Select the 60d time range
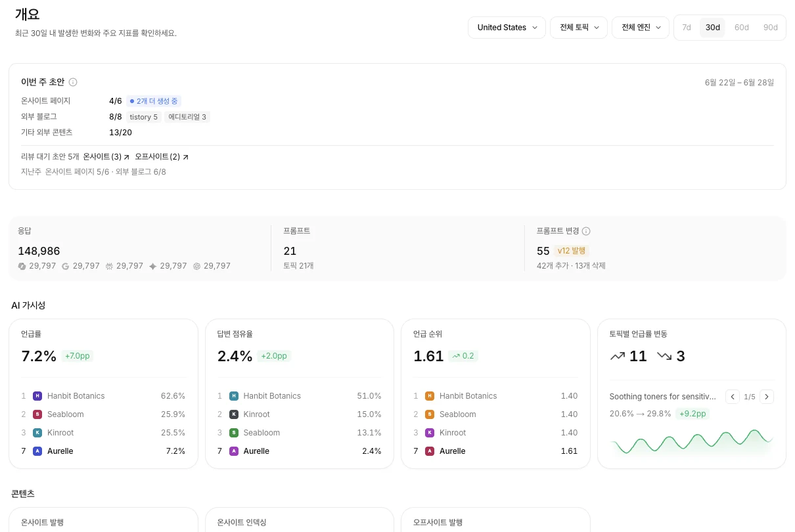Image resolution: width=795 pixels, height=532 pixels. click(x=742, y=28)
